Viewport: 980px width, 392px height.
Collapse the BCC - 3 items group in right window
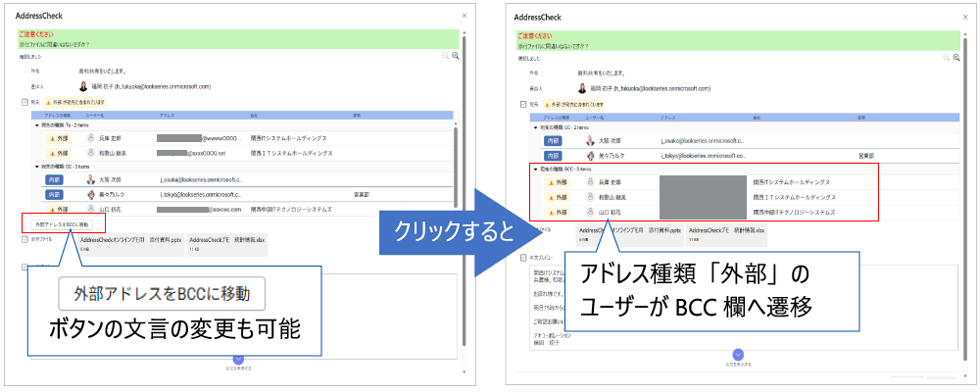pyautogui.click(x=534, y=170)
